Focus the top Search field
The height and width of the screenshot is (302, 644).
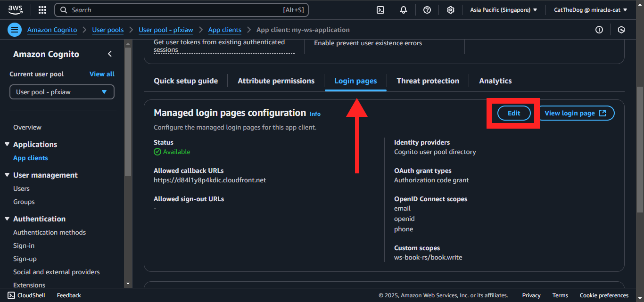tap(182, 10)
